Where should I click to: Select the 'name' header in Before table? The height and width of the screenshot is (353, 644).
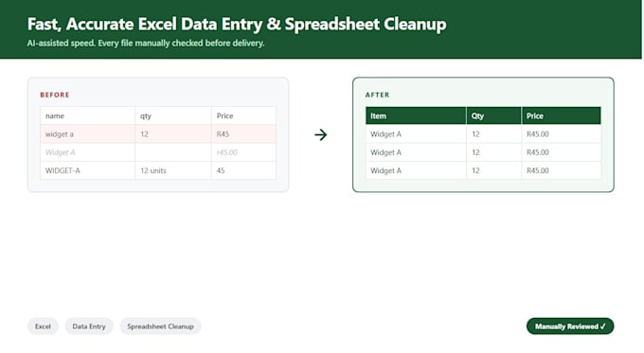pyautogui.click(x=87, y=115)
